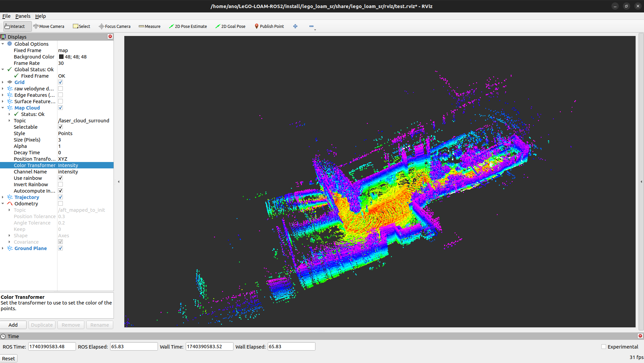Expand the Trajectory display properties
Viewport: 644px width, 363px height.
(x=3, y=197)
